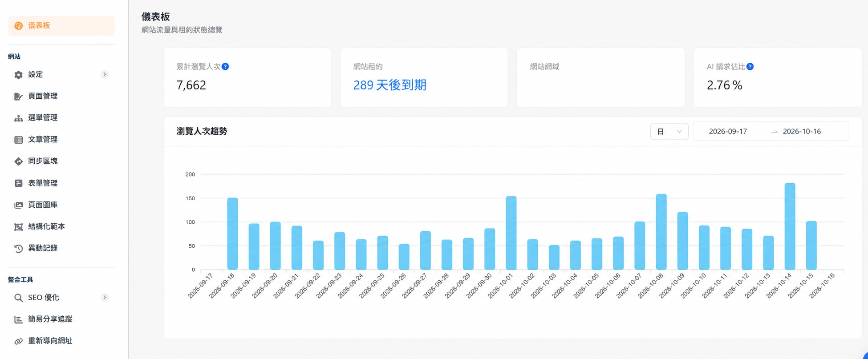
Task: Click the SEO 優化 magnifier icon
Action: click(x=18, y=298)
